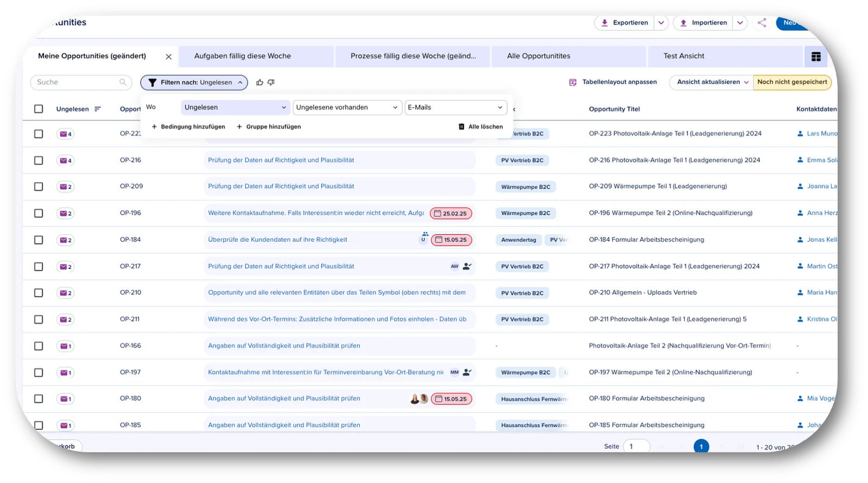
Task: Click the 15.05.25 date badge in OP-184
Action: [451, 240]
